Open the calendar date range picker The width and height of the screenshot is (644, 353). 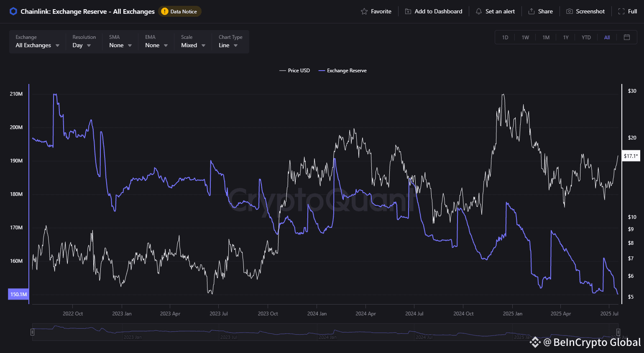(x=627, y=37)
